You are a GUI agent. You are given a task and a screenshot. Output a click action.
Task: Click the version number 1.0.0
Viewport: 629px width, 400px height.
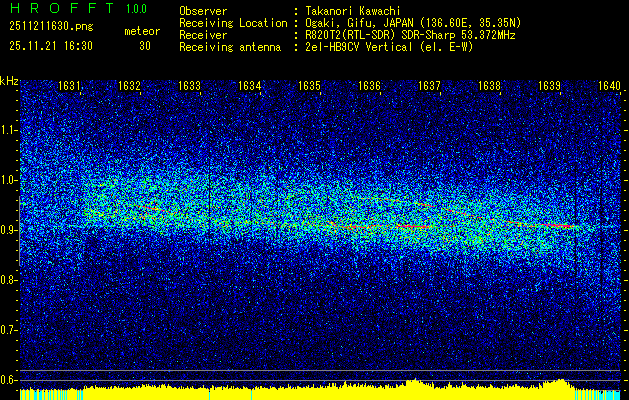(x=136, y=9)
